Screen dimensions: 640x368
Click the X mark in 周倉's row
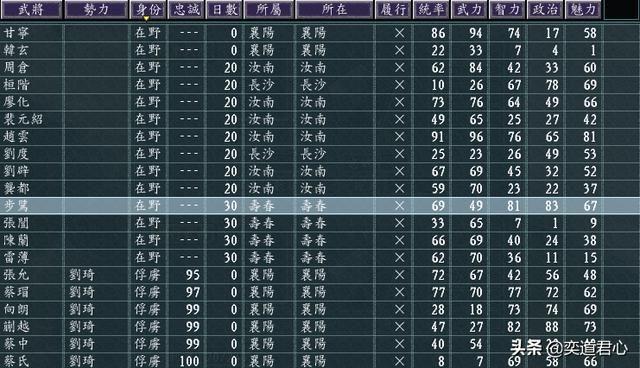(x=400, y=67)
